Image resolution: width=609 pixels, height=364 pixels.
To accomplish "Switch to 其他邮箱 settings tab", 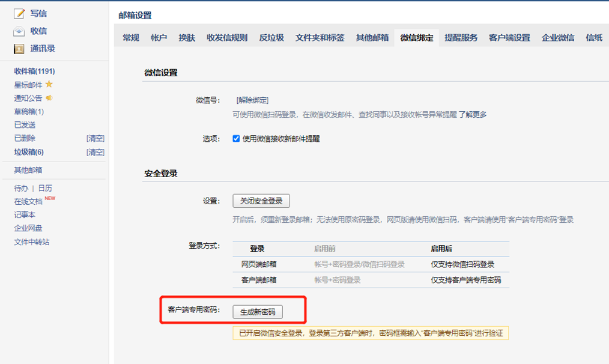I will tap(372, 38).
